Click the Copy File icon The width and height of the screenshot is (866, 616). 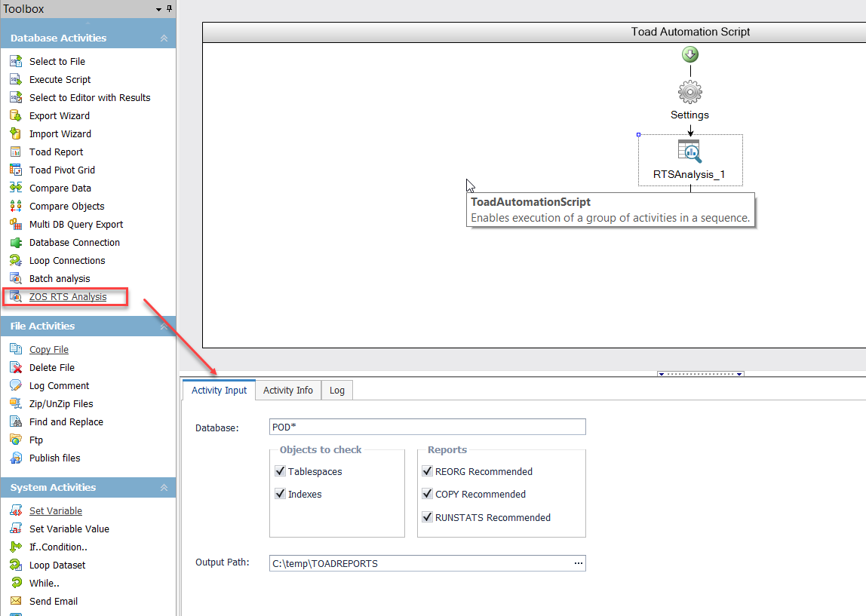coord(16,349)
